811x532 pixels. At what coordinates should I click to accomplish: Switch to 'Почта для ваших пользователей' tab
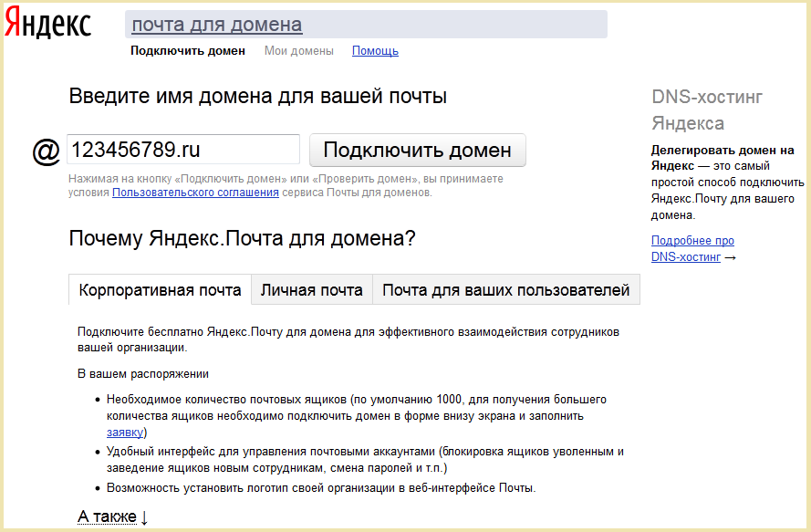[x=505, y=290]
